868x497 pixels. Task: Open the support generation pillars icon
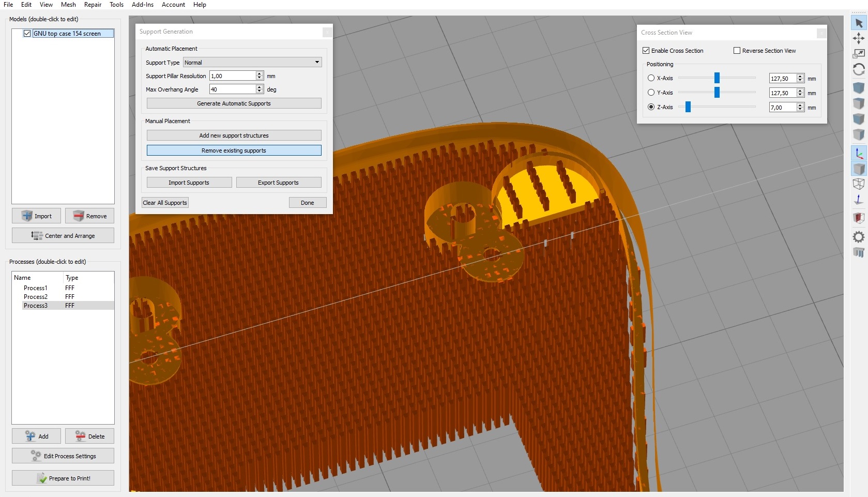click(859, 252)
